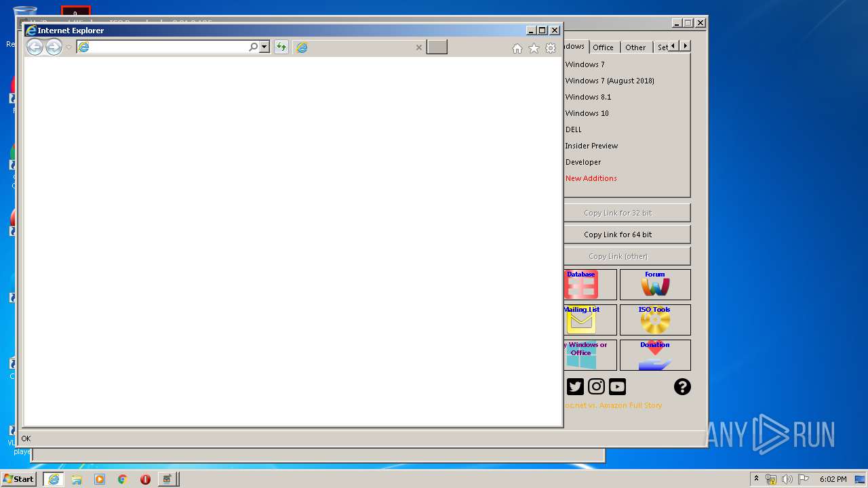The width and height of the screenshot is (868, 488).
Task: Open Windows Explorer from taskbar
Action: [x=77, y=479]
